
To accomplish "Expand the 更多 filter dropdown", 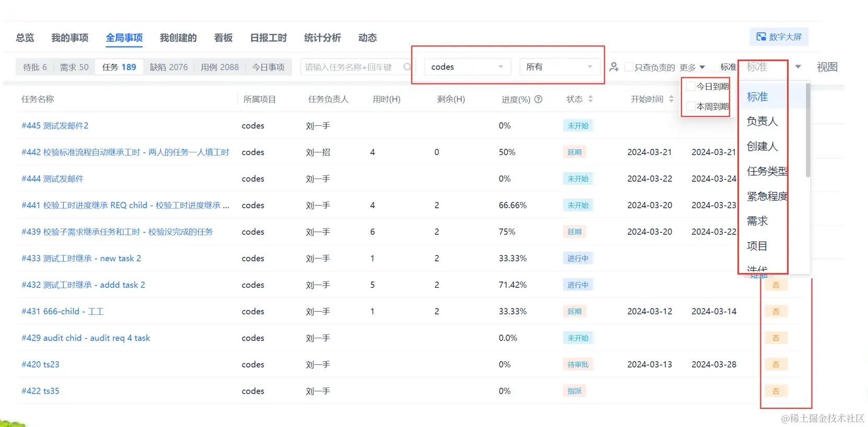I will pos(693,67).
